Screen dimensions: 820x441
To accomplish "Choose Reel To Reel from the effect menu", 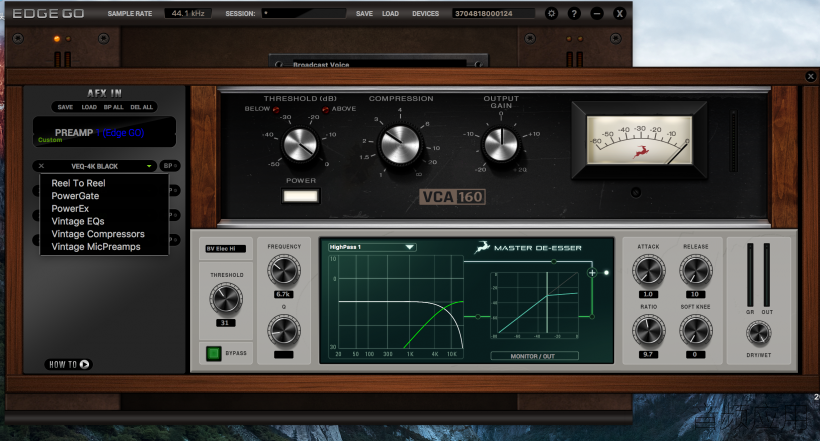I will point(78,183).
